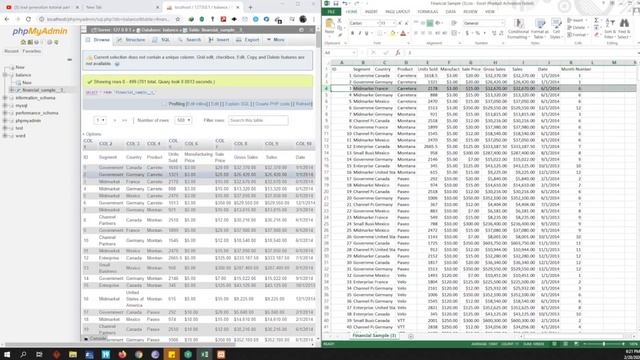Image resolution: width=640 pixels, height=360 pixels.
Task: Click the Insert Function fx icon
Action: pos(398,53)
